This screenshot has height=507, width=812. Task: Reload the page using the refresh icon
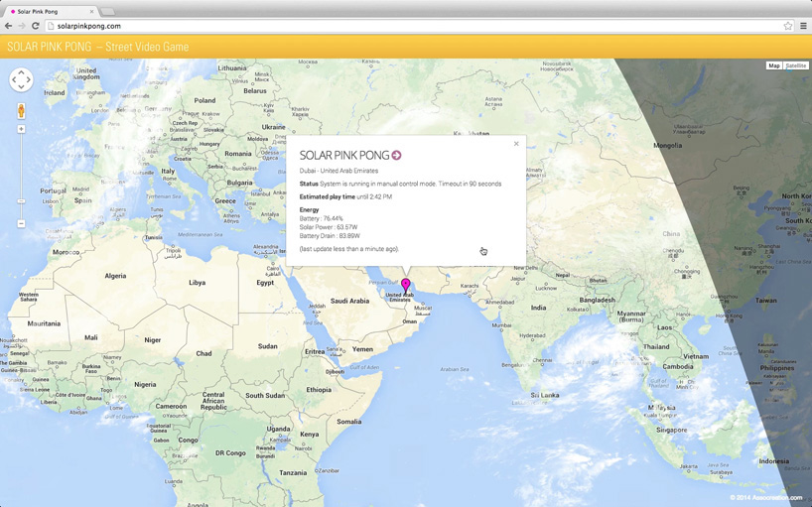click(36, 26)
